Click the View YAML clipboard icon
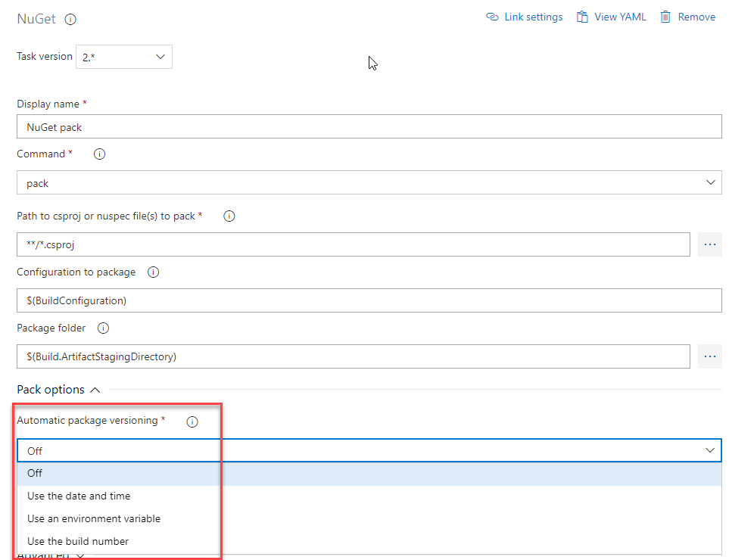729x560 pixels. [x=582, y=17]
